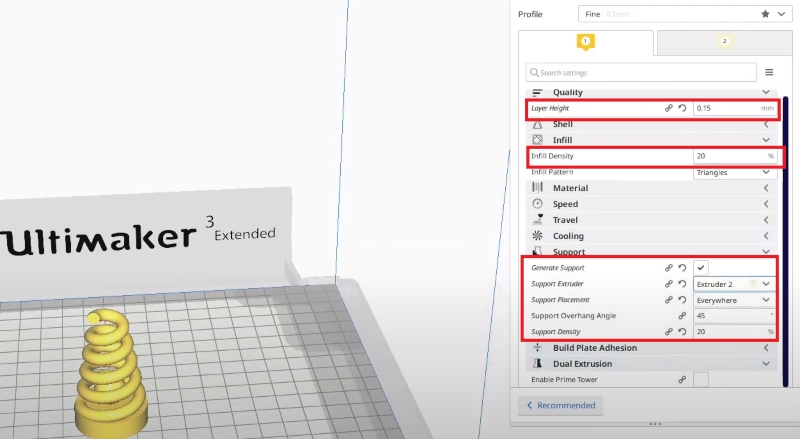800x439 pixels.
Task: Click the "Infill Pattern" setting label
Action: click(x=552, y=172)
